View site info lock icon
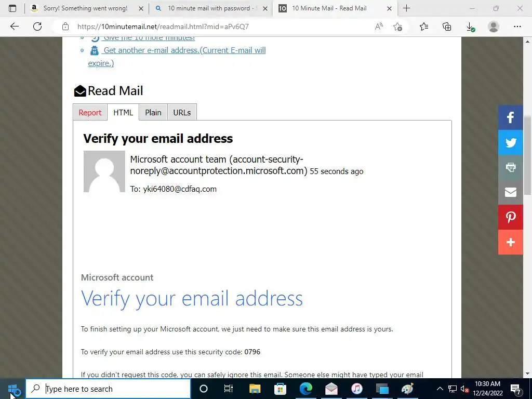The height and width of the screenshot is (399, 532). coord(65,26)
